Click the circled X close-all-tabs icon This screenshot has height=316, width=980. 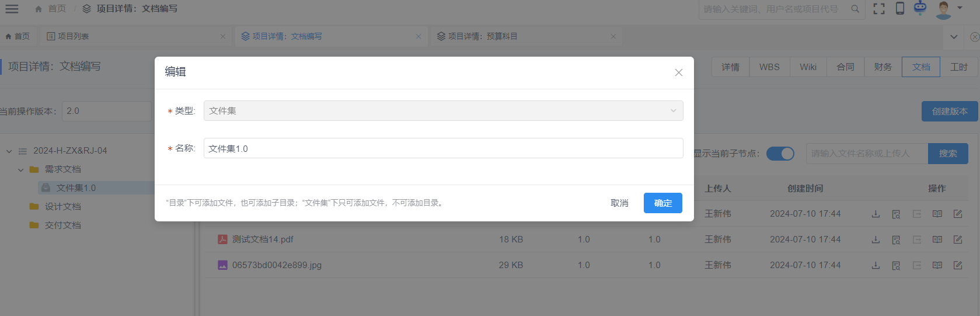[x=975, y=37]
